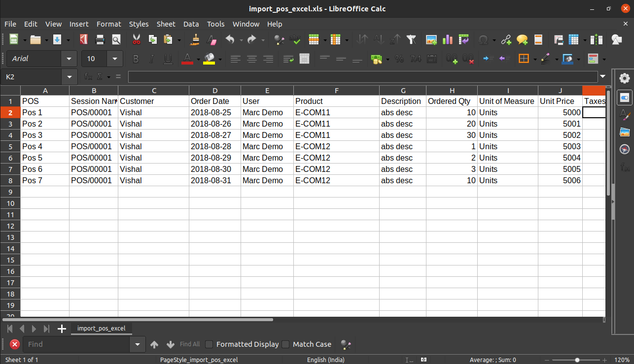Align cell text right
This screenshot has height=364, width=634.
[268, 59]
